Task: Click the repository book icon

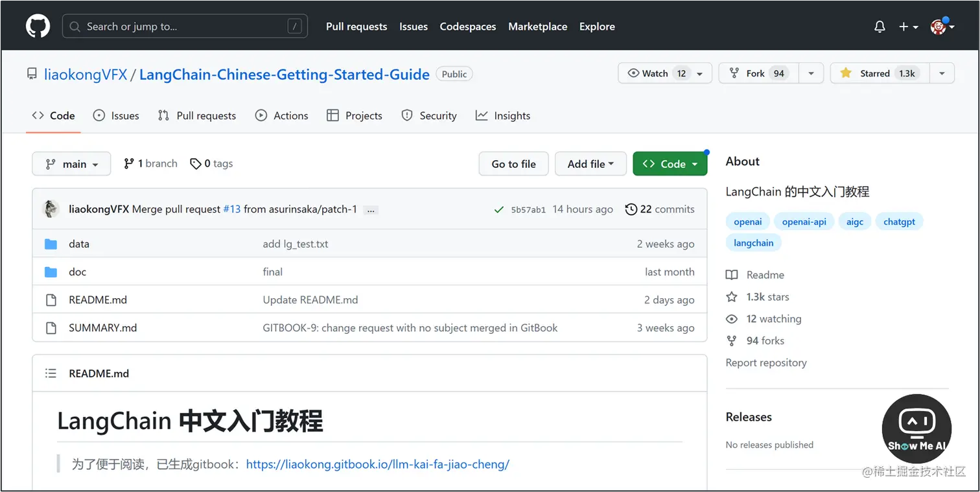Action: pos(32,74)
